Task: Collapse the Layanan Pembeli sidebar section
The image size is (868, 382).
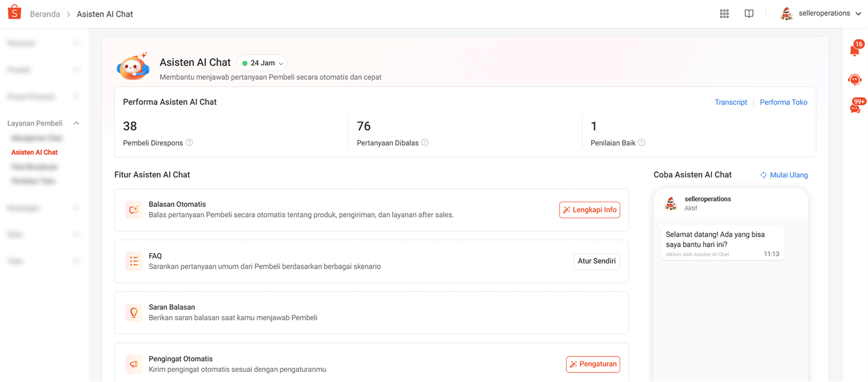Action: pyautogui.click(x=76, y=123)
